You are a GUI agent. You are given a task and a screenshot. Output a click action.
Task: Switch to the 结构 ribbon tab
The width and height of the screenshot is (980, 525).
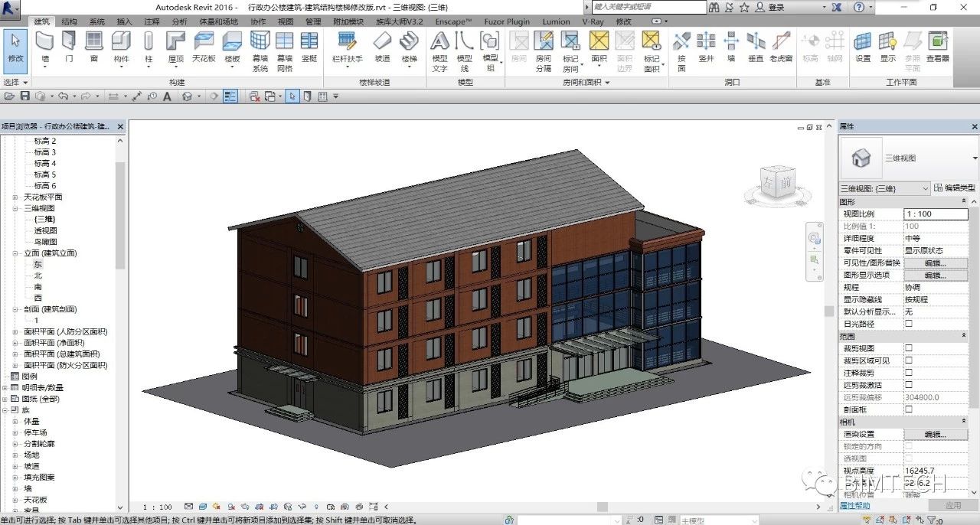click(x=69, y=21)
